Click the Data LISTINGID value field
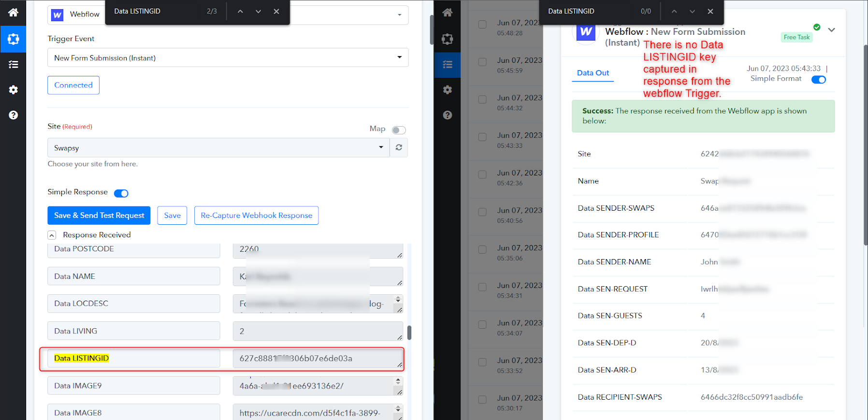The image size is (868, 420). click(318, 358)
